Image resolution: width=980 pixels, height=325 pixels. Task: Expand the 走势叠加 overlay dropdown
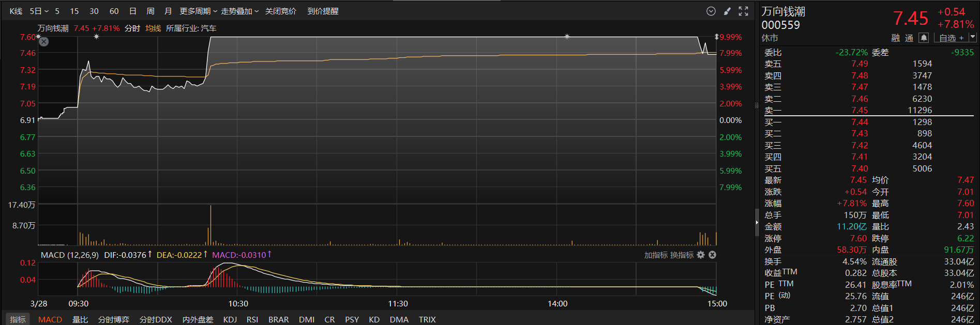tap(240, 11)
